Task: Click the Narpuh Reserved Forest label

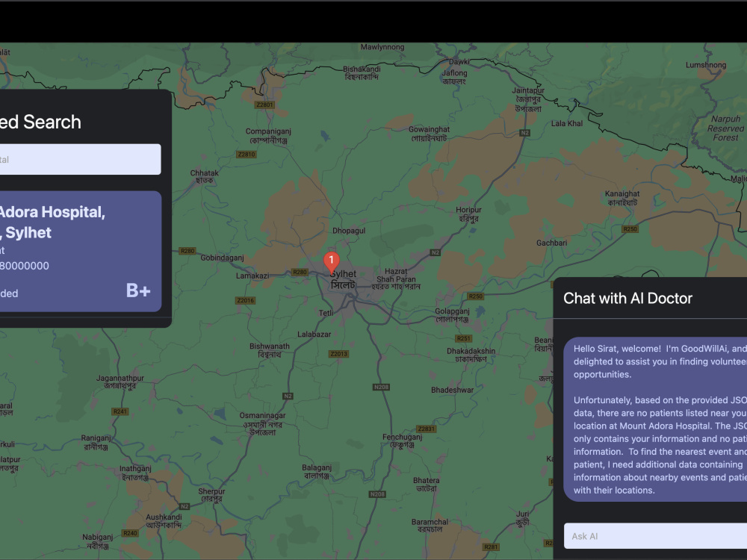Action: click(725, 128)
